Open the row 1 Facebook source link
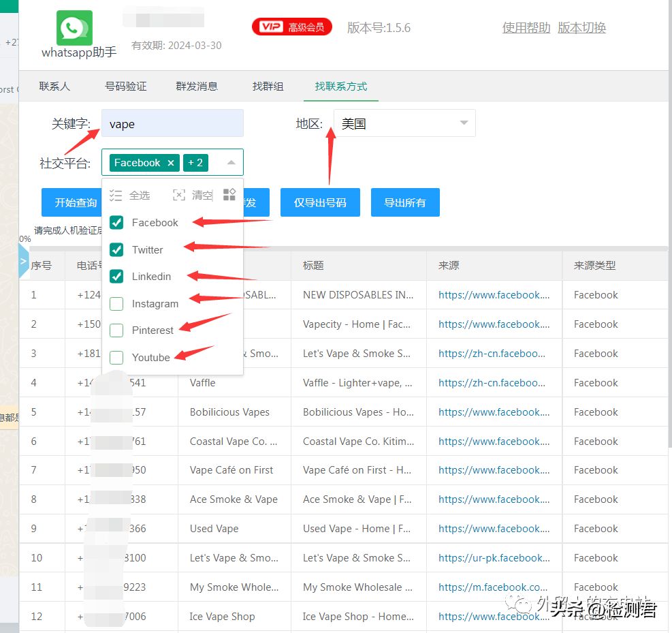This screenshot has height=633, width=672. 494,295
